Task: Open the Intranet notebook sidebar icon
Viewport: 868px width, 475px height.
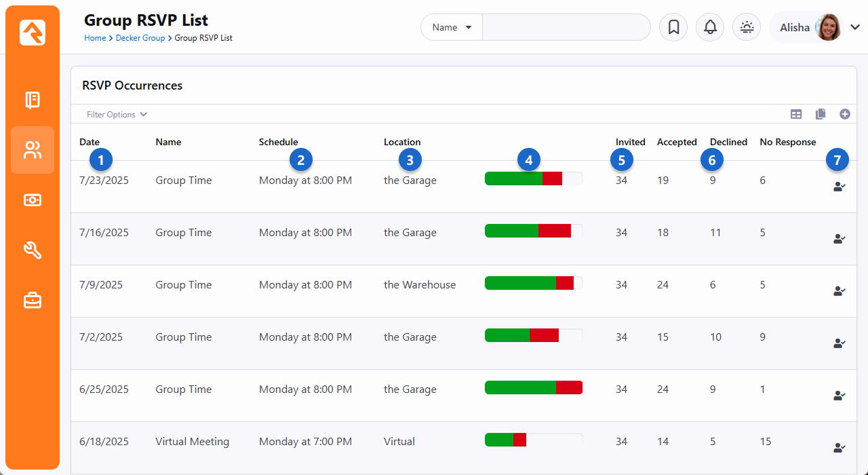Action: (x=33, y=100)
